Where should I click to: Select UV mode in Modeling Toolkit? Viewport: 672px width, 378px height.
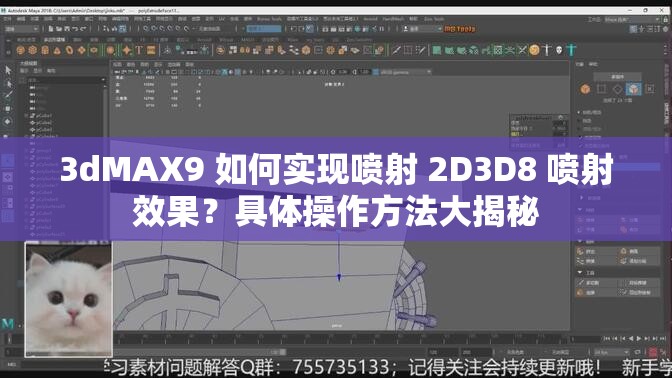coord(650,89)
